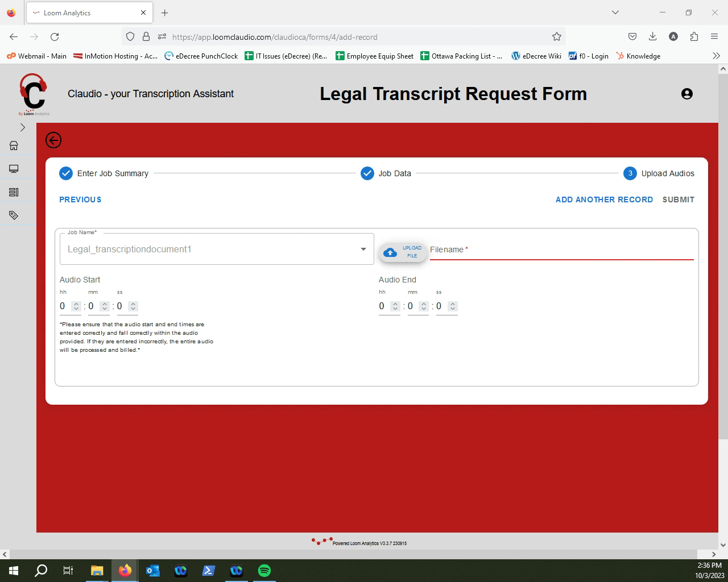The height and width of the screenshot is (582, 728).
Task: Increment the Audio Start hours stepper
Action: coord(76,304)
